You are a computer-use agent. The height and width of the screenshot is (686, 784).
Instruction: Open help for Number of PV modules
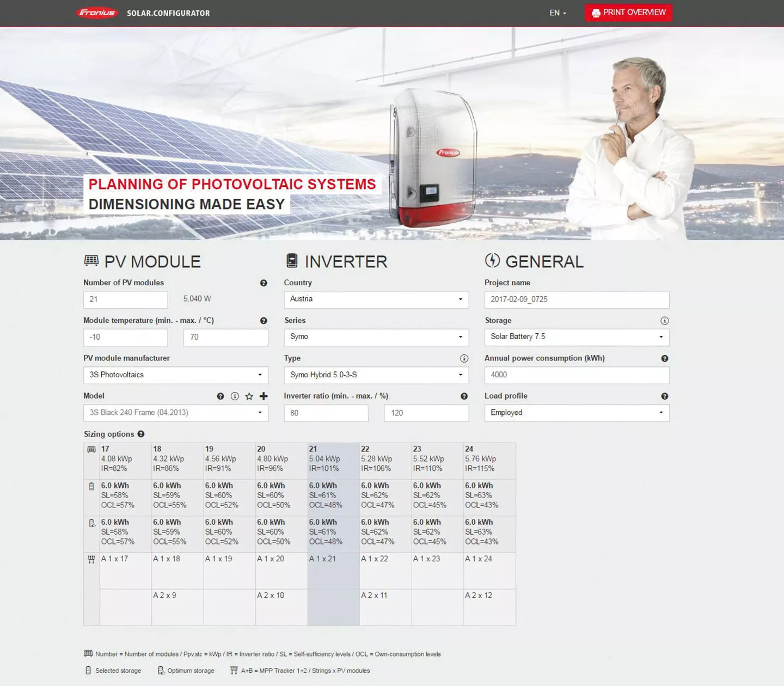[x=264, y=283]
